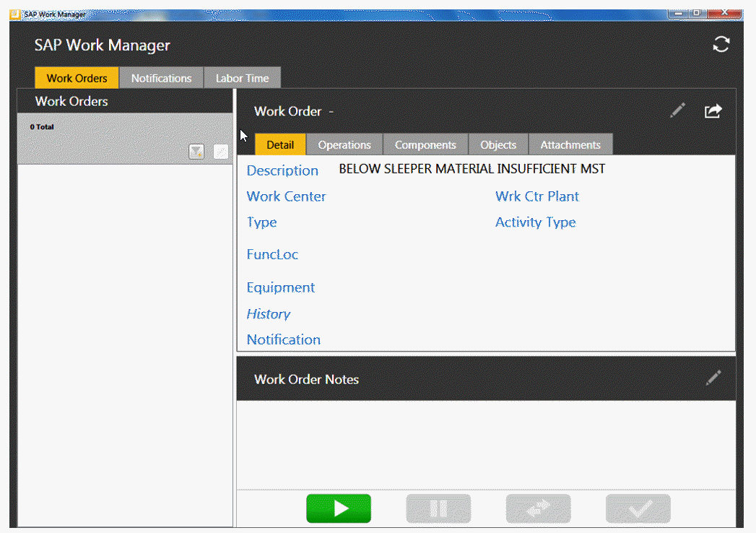Click the complete work order checkmark button
This screenshot has height=533, width=756.
638,508
